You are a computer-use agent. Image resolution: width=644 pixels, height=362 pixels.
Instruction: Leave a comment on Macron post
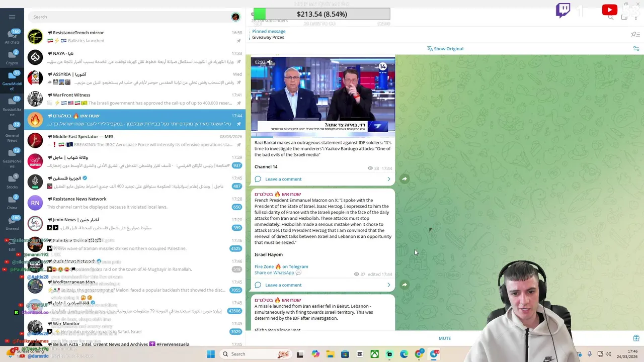point(283,285)
